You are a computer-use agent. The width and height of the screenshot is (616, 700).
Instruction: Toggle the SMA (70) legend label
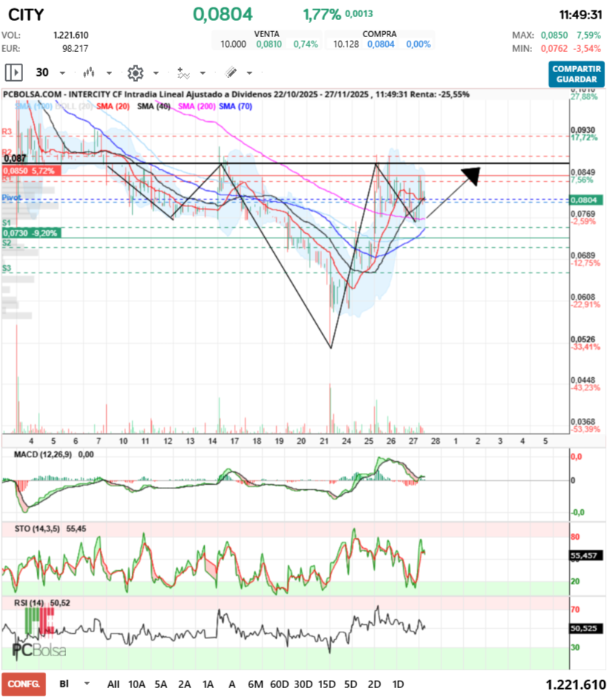coord(236,106)
